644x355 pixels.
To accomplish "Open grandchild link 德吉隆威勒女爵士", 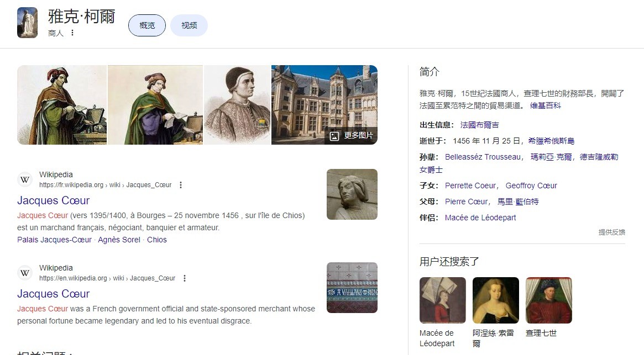I will coord(599,157).
